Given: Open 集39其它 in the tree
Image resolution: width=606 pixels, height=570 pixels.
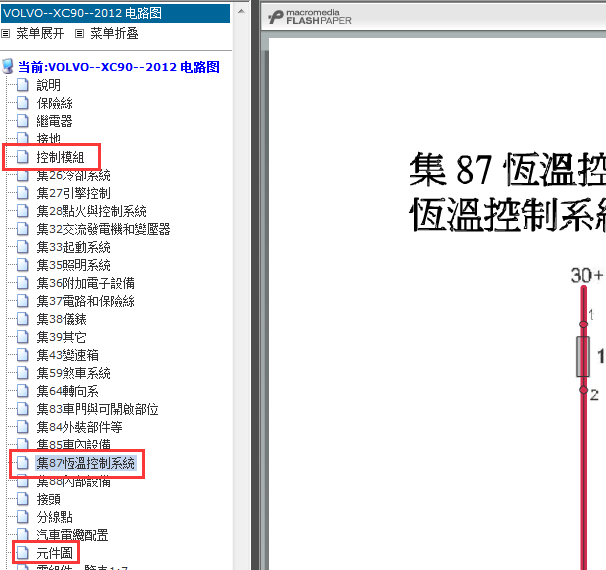Looking at the screenshot, I should point(61,337).
